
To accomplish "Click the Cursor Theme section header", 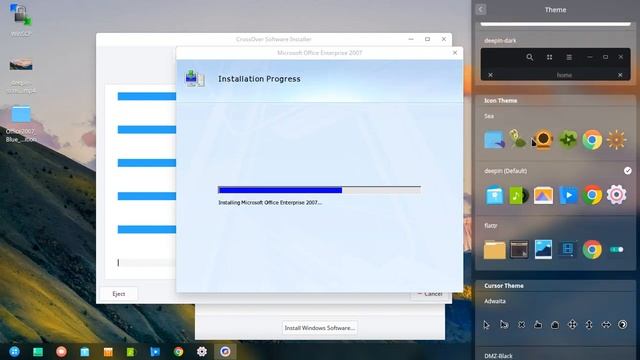I will (504, 286).
